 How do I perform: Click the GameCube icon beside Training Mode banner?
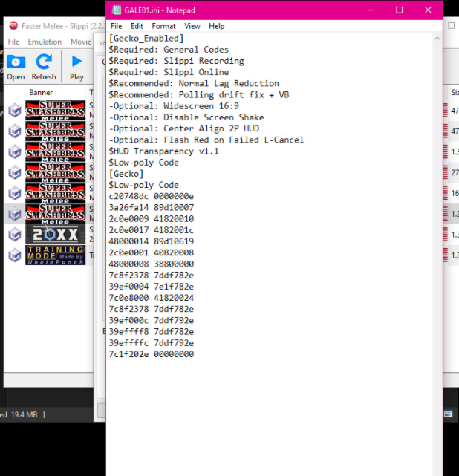15,255
